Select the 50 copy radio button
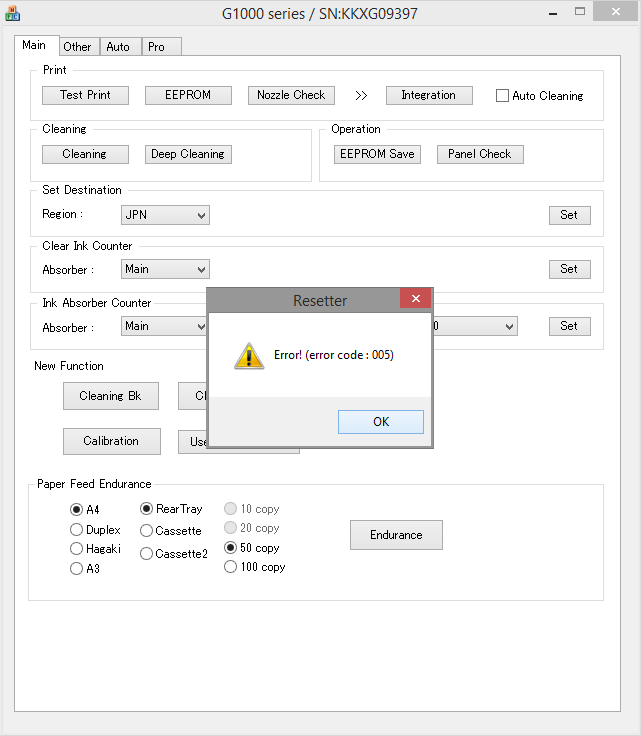Screen dimensions: 641x736 point(230,548)
